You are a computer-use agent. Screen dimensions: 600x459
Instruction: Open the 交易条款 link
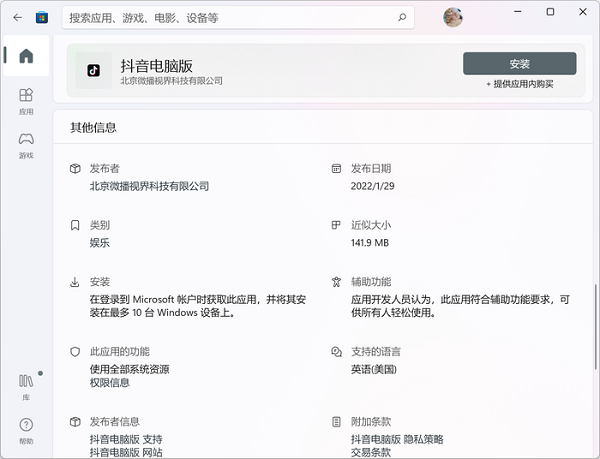[x=370, y=453]
